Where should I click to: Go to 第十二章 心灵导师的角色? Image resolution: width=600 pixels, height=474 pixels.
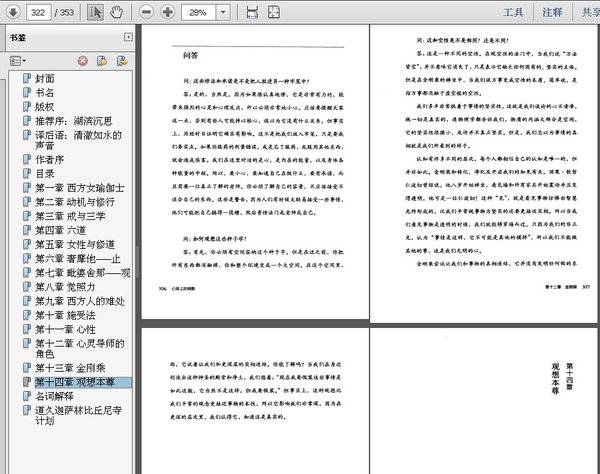tap(80, 349)
